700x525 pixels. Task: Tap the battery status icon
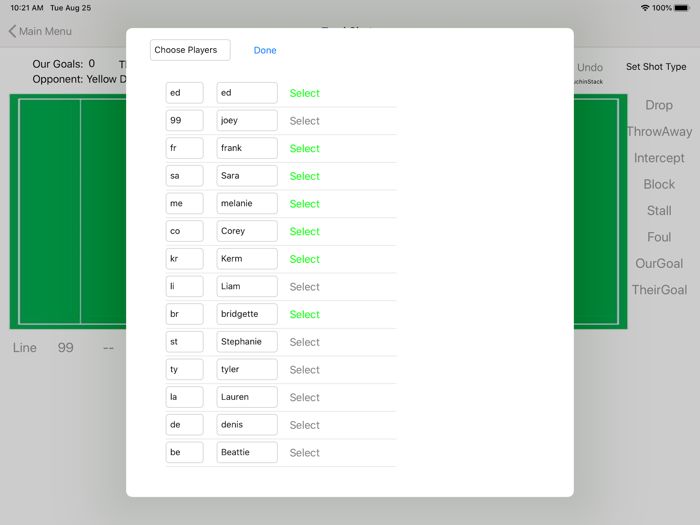click(x=682, y=8)
